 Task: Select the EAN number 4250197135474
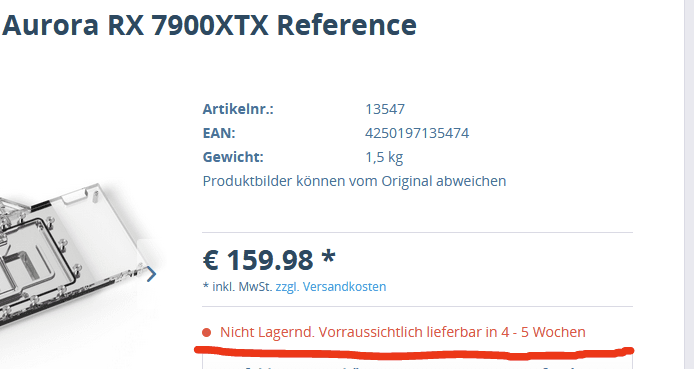[x=417, y=133]
